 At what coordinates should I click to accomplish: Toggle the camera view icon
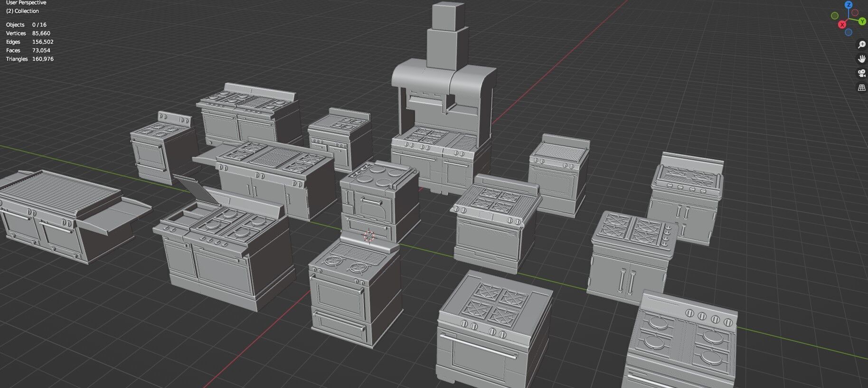pyautogui.click(x=861, y=73)
